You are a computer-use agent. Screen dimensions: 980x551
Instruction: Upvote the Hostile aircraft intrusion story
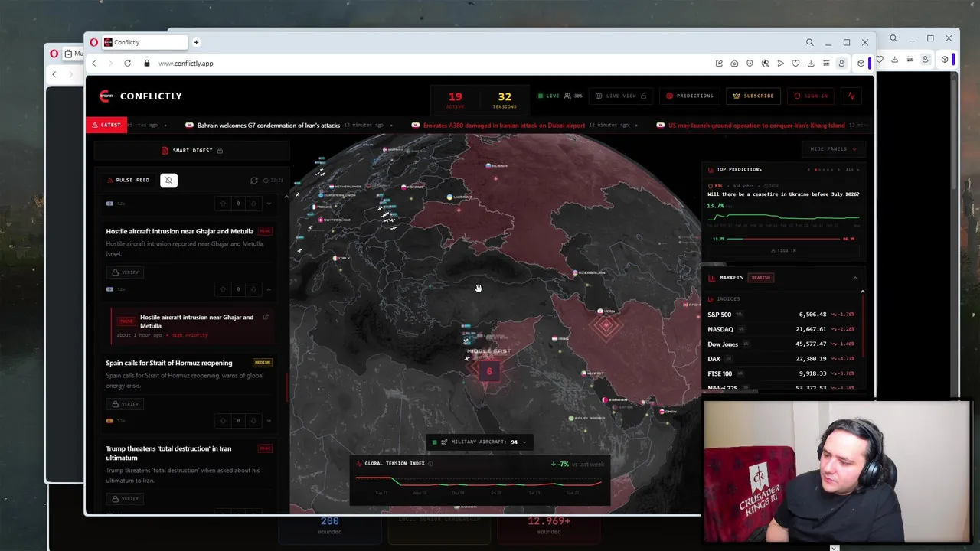click(x=223, y=289)
